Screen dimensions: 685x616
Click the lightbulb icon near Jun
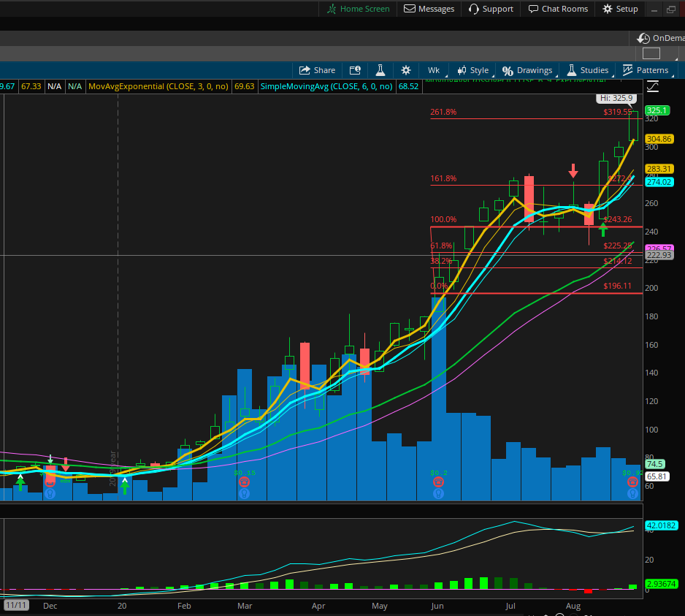tap(438, 493)
